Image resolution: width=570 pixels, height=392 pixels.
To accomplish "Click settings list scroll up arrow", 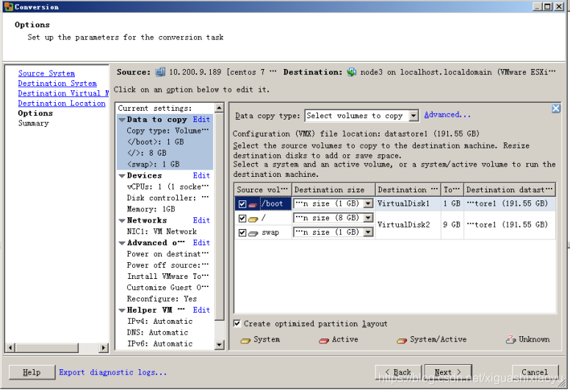I will (219, 108).
